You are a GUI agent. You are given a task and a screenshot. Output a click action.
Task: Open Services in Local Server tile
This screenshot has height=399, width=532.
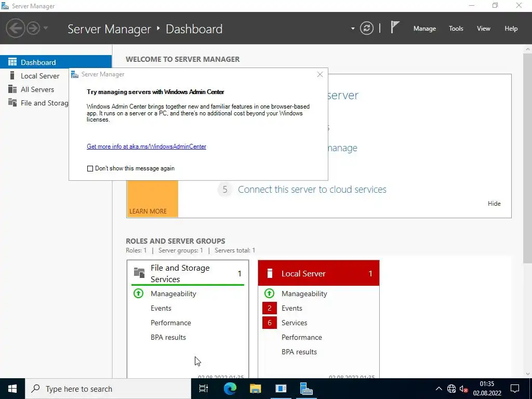pos(294,323)
